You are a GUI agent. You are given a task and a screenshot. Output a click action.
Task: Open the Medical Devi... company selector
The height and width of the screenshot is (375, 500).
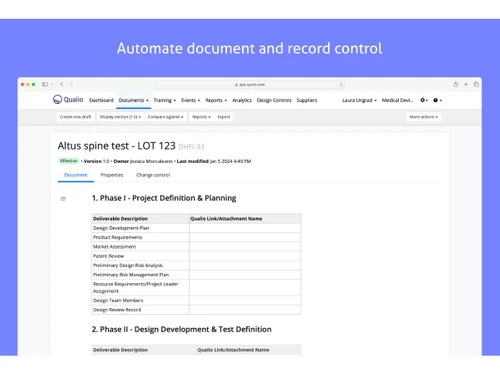397,100
